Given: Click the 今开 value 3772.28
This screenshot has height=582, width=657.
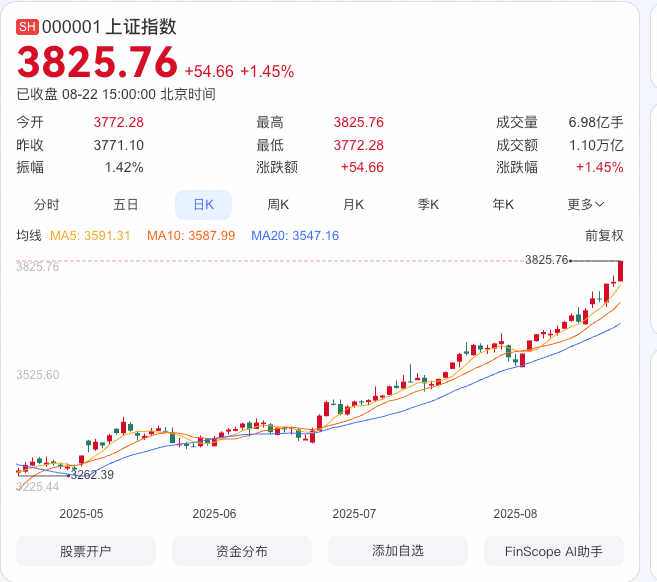Looking at the screenshot, I should (119, 122).
